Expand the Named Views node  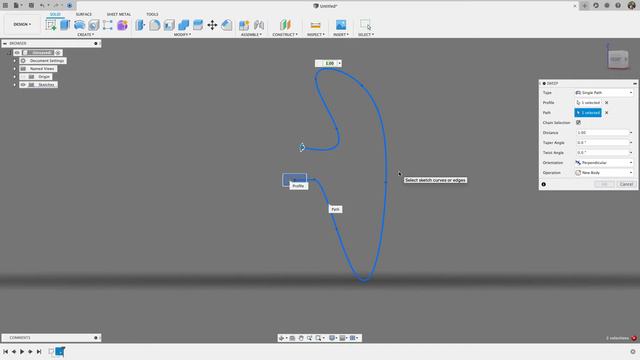click(x=15, y=69)
